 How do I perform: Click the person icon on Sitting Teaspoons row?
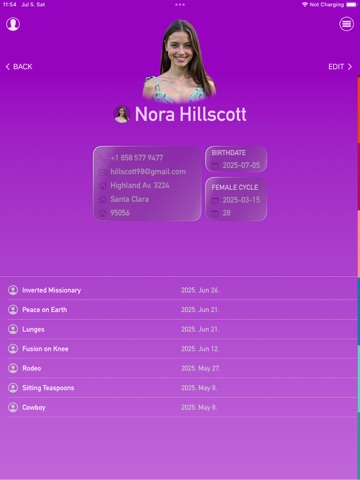click(x=13, y=388)
